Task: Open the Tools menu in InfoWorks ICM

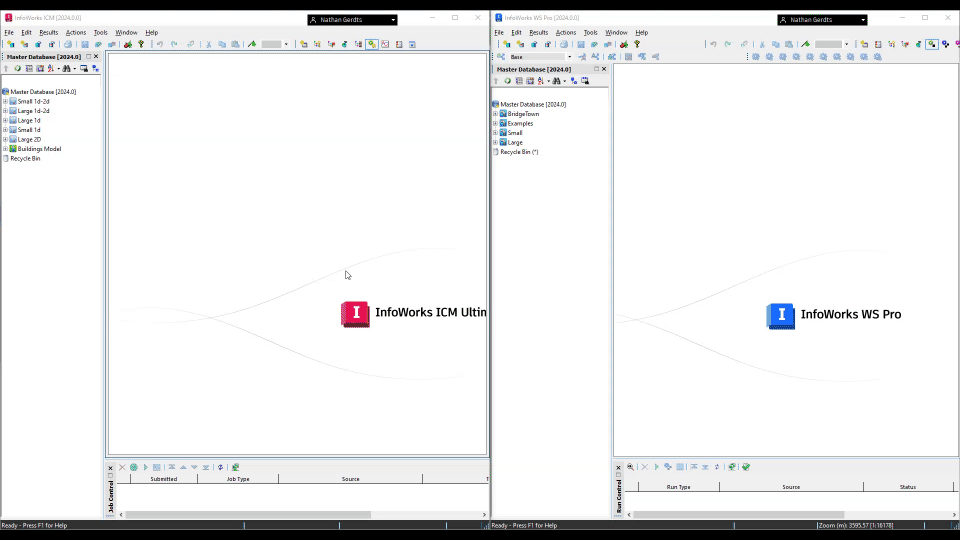Action: (x=100, y=32)
